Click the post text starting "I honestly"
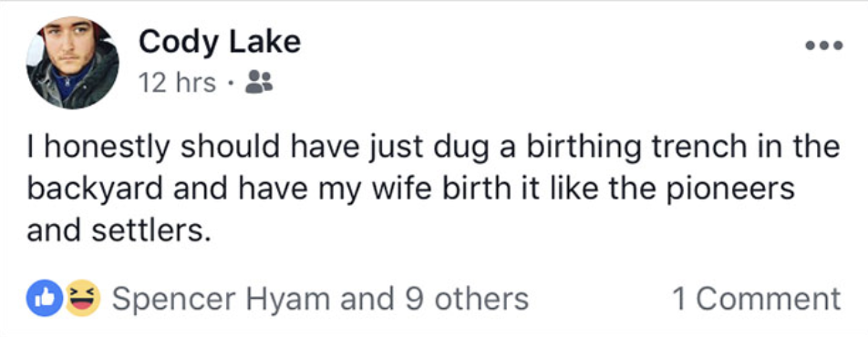The width and height of the screenshot is (868, 337). tap(433, 189)
